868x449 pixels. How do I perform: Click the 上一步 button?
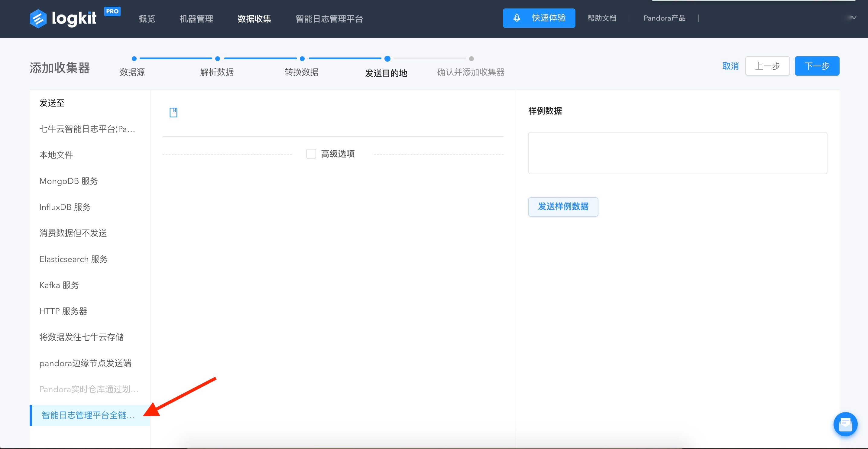click(767, 66)
